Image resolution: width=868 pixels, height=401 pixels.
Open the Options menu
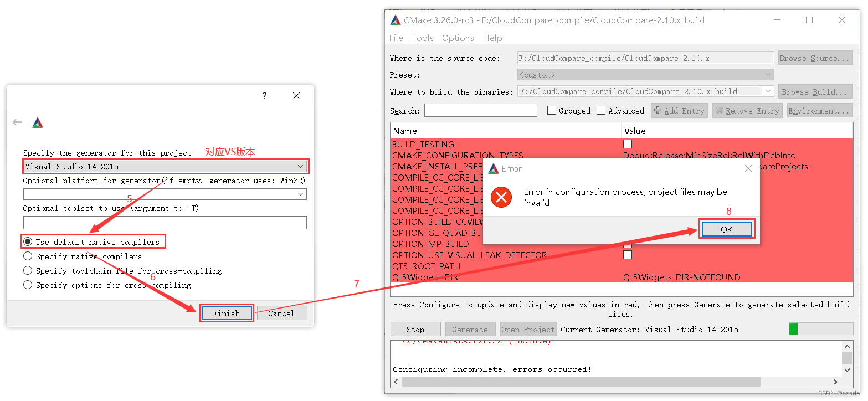coord(458,38)
